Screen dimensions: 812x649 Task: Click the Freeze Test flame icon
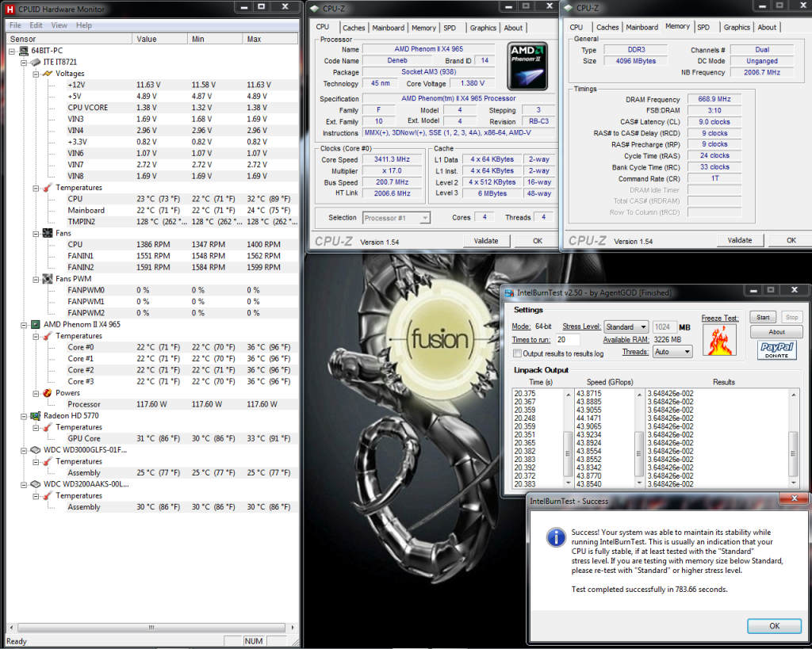[719, 339]
